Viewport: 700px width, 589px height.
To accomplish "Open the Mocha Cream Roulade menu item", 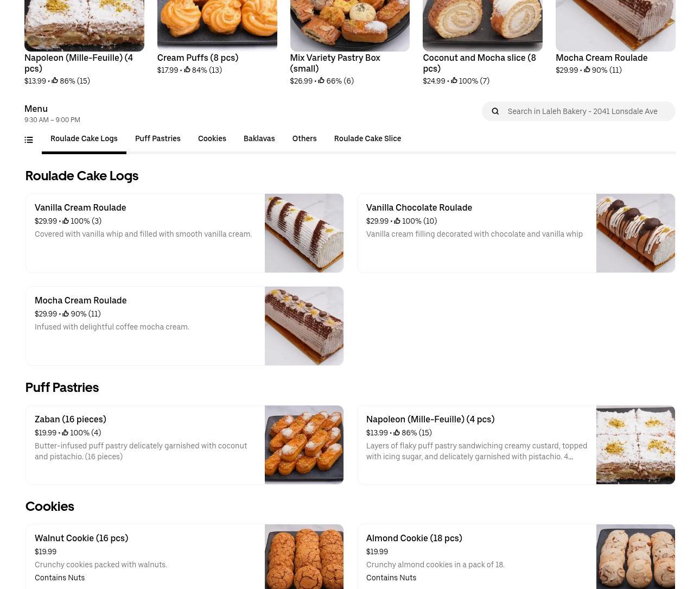I will tap(184, 326).
